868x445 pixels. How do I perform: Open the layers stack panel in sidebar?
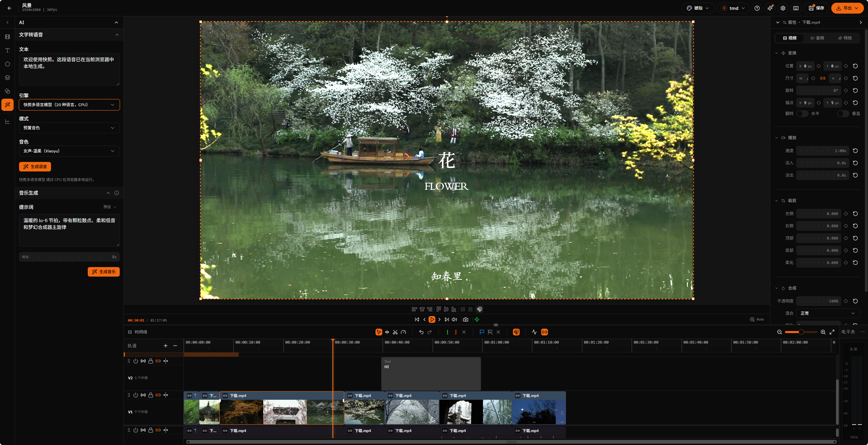(7, 78)
